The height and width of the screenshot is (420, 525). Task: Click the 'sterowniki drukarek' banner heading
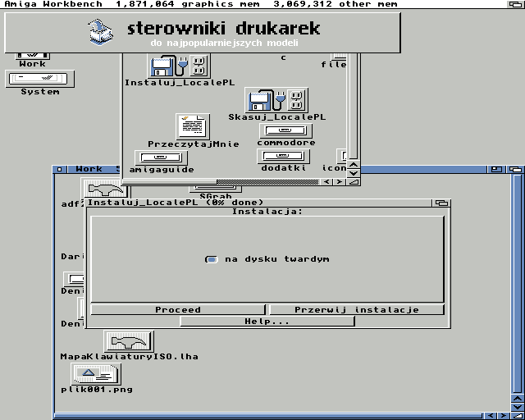(224, 28)
